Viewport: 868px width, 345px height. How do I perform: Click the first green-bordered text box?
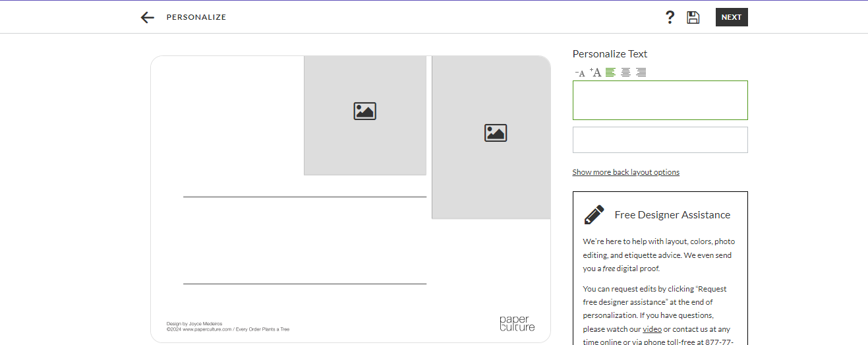[x=660, y=100]
